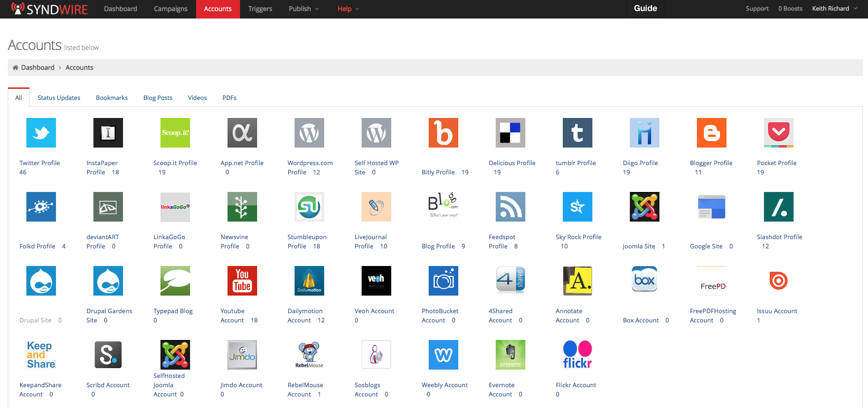868x408 pixels.
Task: Open the Dailymotion icon
Action: point(309,281)
